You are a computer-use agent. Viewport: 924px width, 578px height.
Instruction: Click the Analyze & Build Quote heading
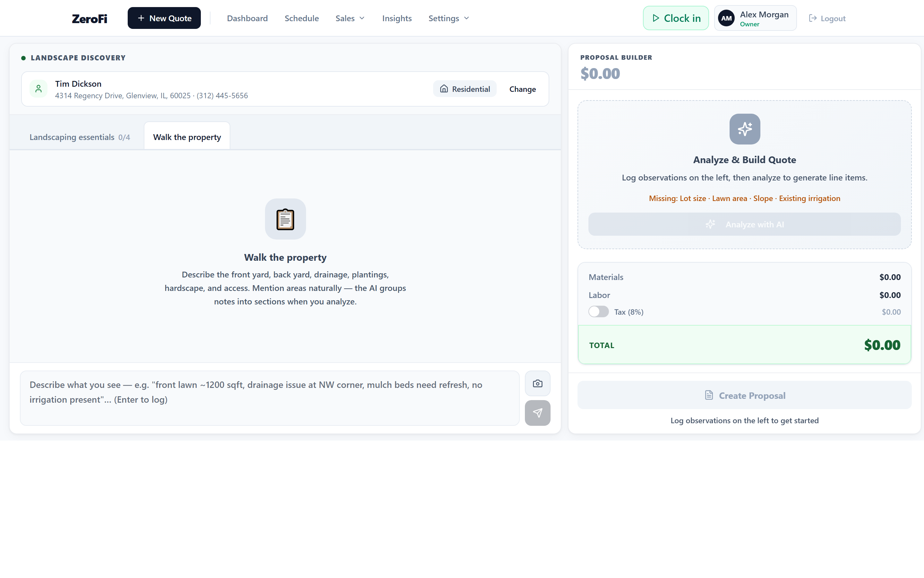(744, 160)
